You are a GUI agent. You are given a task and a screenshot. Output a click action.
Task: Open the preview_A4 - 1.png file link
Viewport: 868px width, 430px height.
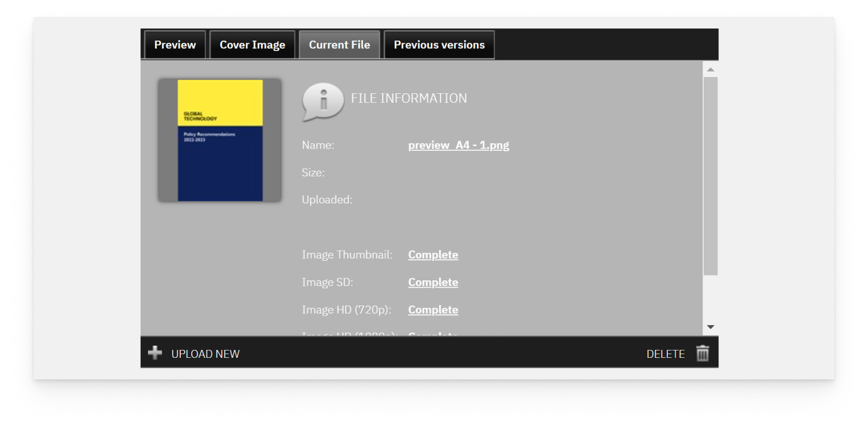[x=459, y=145]
